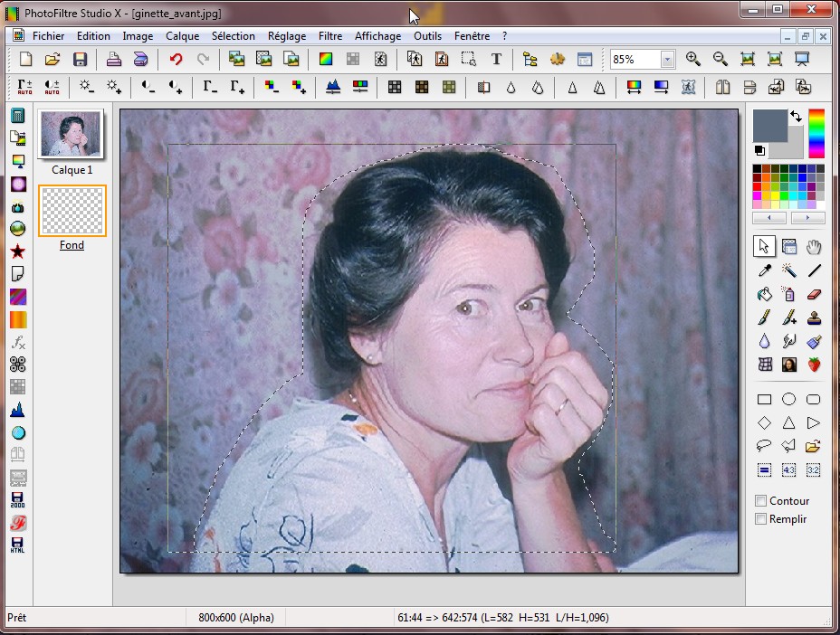Click the foreground color swatch
Screen dimensions: 840x635
(769, 126)
